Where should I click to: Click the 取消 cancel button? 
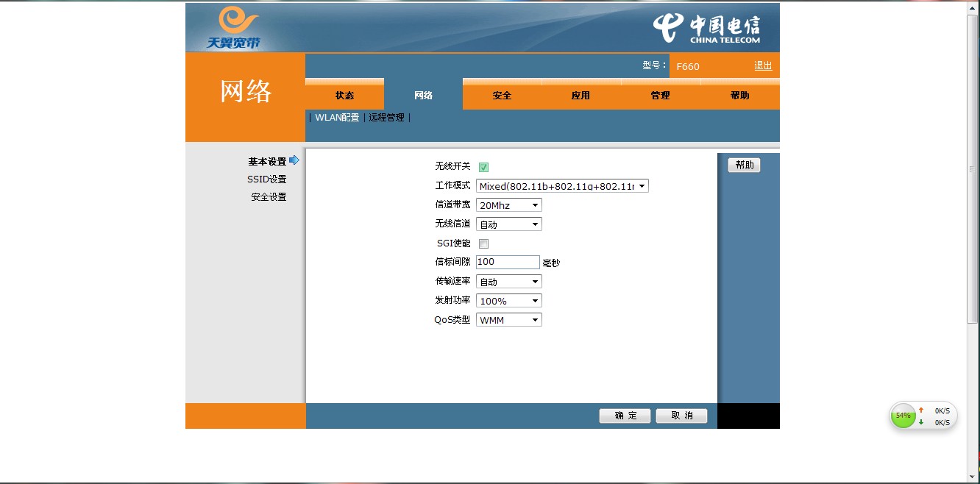[x=682, y=416]
